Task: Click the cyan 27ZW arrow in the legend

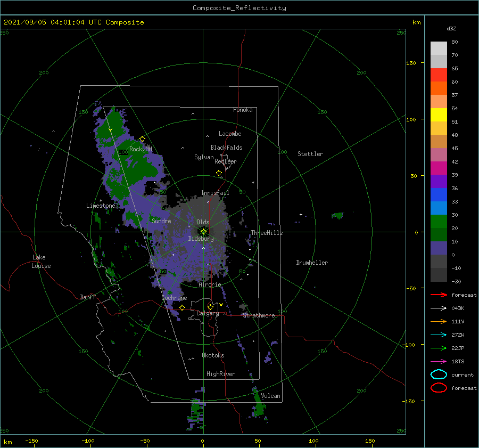Action: pos(439,335)
